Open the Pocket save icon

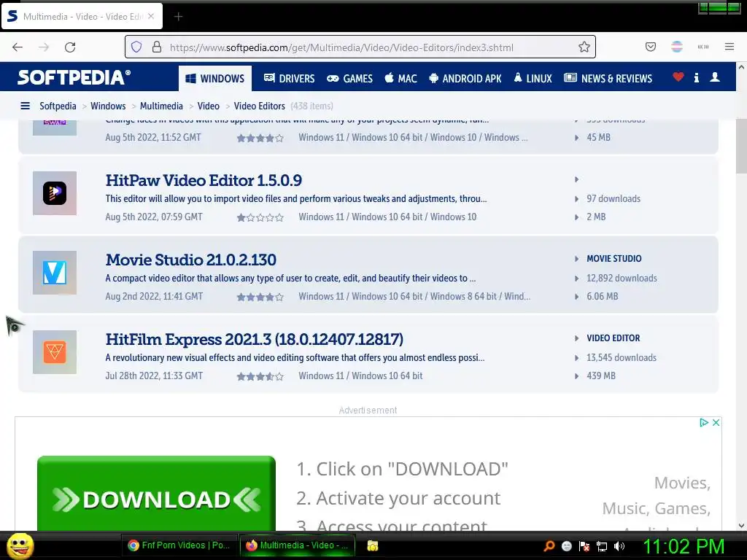650,47
